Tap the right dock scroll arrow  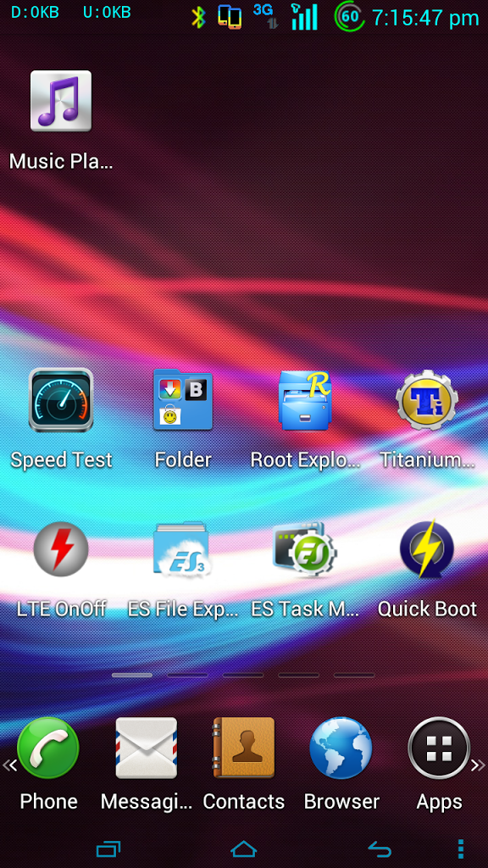[479, 765]
